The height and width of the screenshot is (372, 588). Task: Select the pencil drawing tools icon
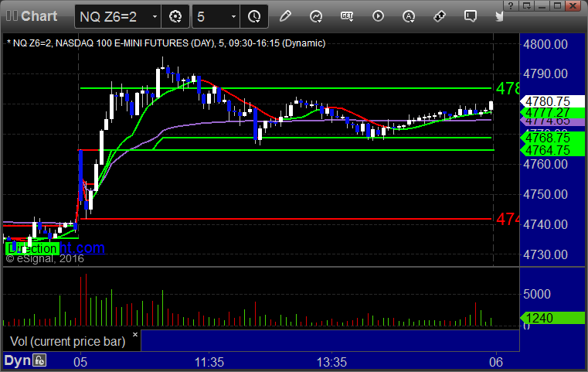point(285,16)
